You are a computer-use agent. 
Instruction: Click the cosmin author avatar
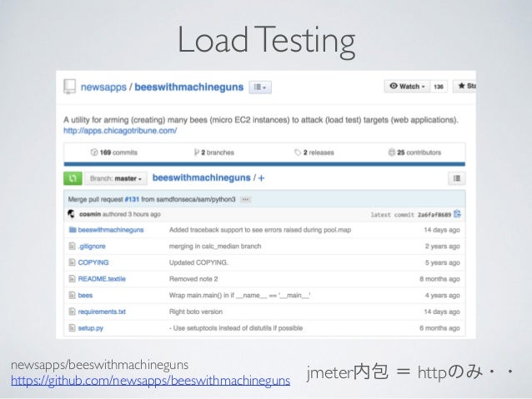pos(71,214)
